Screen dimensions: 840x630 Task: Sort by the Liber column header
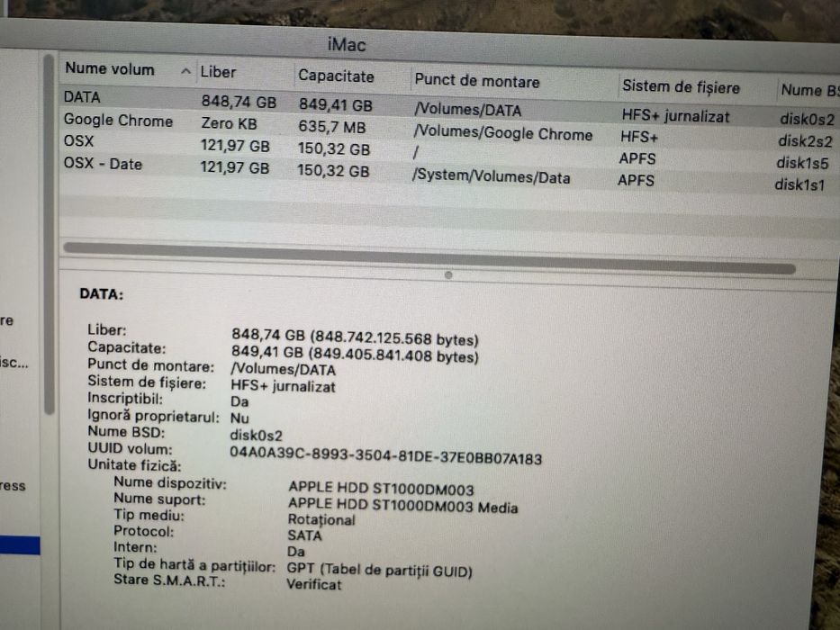coord(218,72)
